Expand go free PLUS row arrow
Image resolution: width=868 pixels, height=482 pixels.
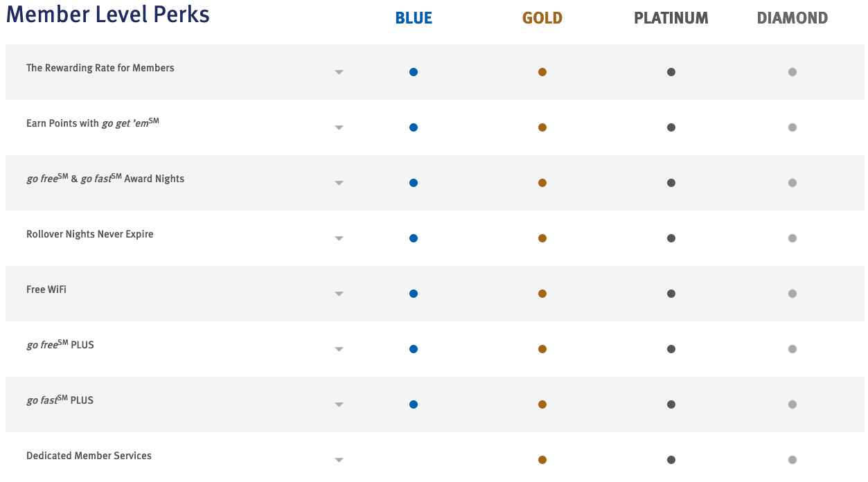coord(339,349)
